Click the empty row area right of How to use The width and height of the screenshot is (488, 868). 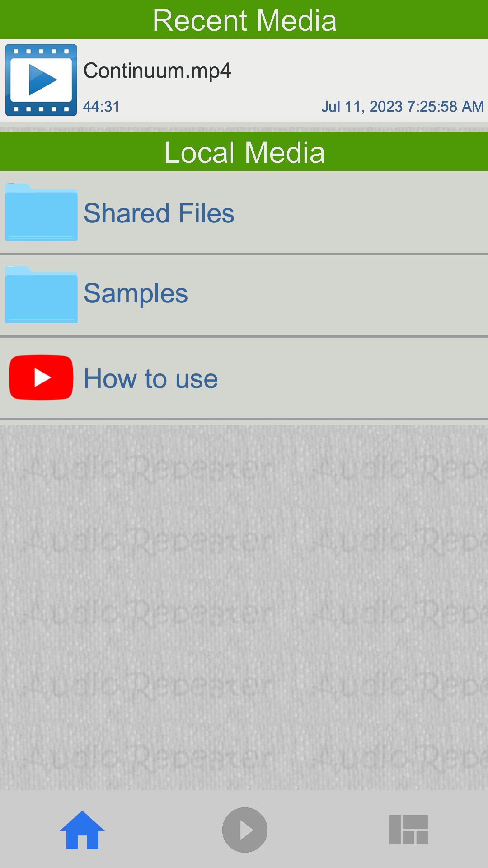click(x=352, y=378)
